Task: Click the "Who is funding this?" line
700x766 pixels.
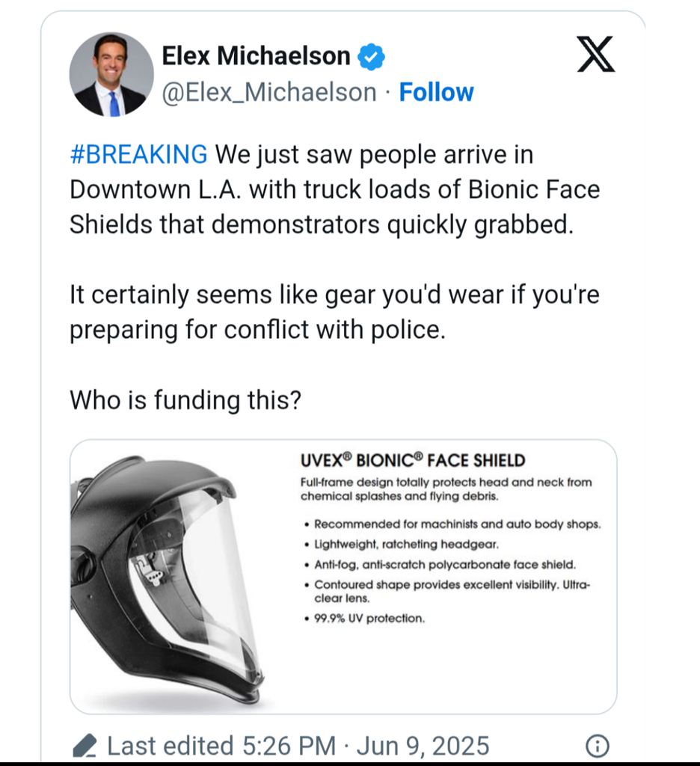Action: (x=185, y=400)
